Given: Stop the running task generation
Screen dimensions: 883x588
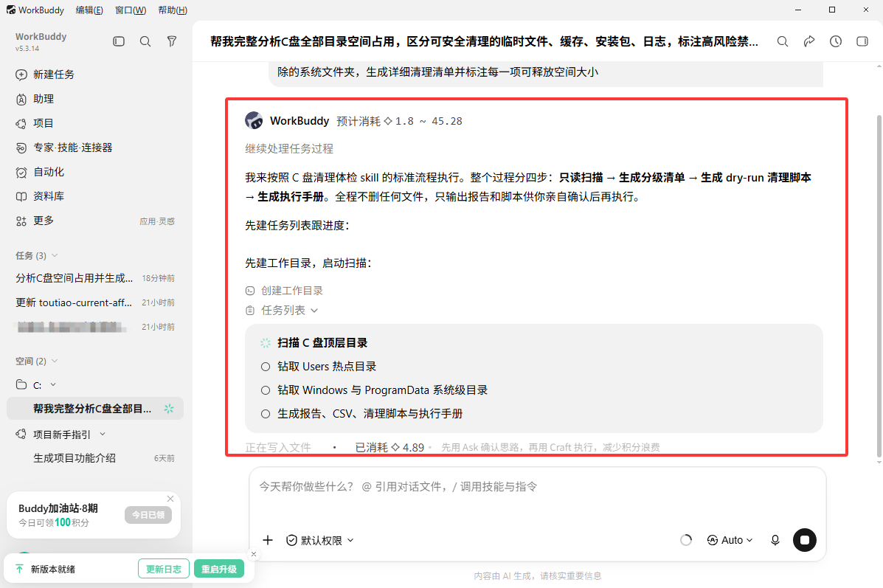Looking at the screenshot, I should [805, 540].
